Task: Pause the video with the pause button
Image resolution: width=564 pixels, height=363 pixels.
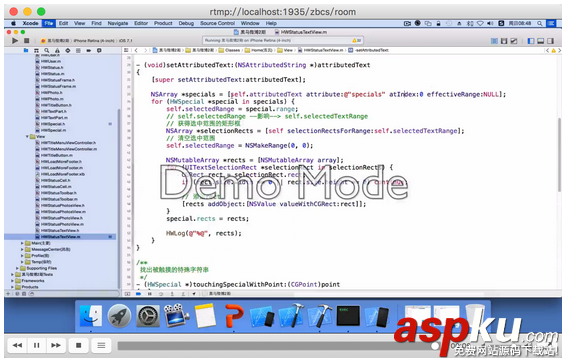Action: pyautogui.click(x=36, y=345)
